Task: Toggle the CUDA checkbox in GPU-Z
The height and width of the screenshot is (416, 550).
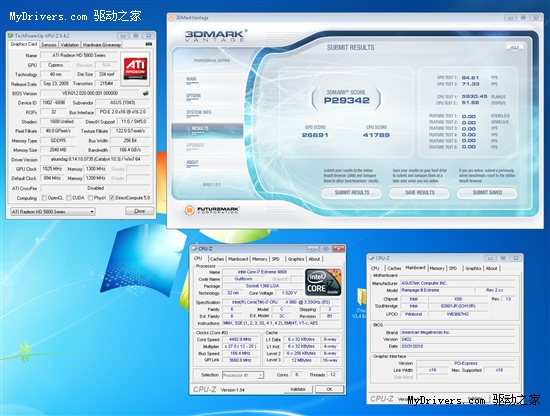Action: pyautogui.click(x=69, y=198)
